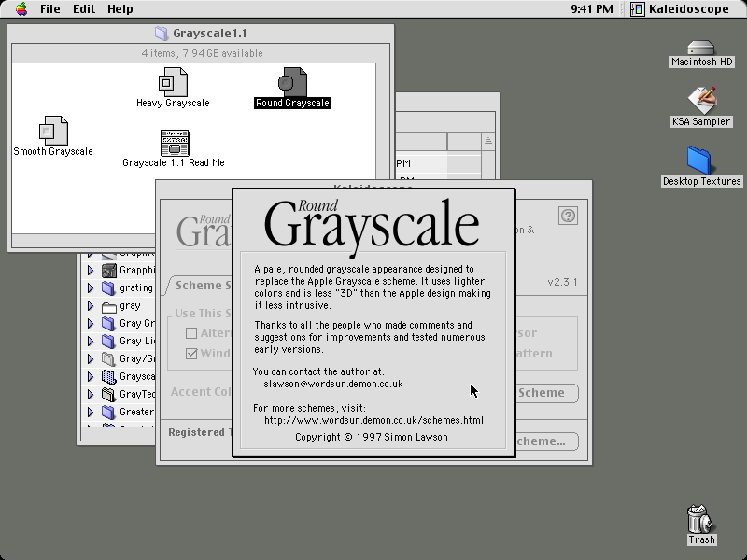
Task: Select the KSA Sampler desktop icon
Action: (x=701, y=100)
